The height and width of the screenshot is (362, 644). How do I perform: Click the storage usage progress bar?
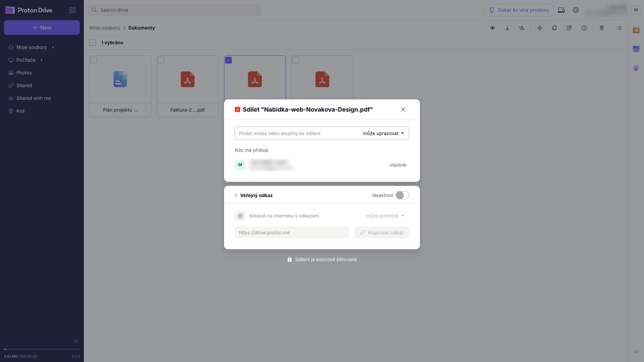pos(42,349)
